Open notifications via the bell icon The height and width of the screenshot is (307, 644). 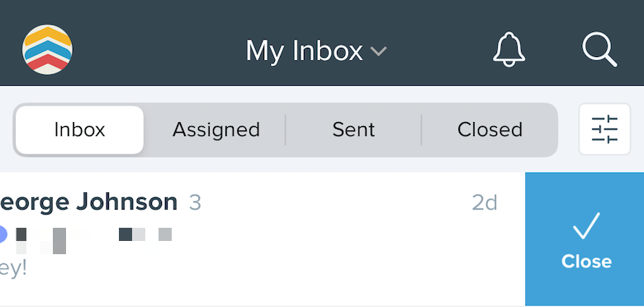pos(509,50)
